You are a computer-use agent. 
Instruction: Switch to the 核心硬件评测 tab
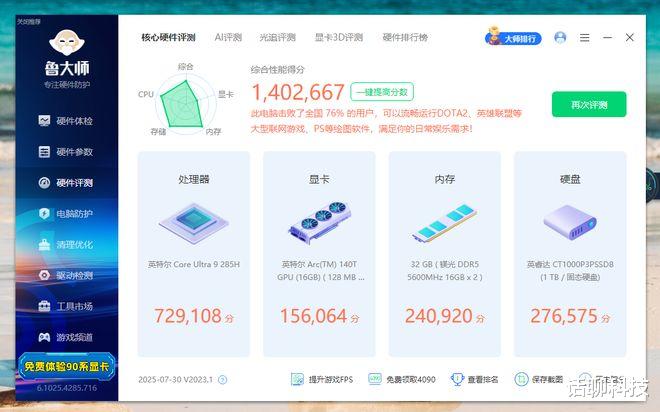(x=168, y=37)
